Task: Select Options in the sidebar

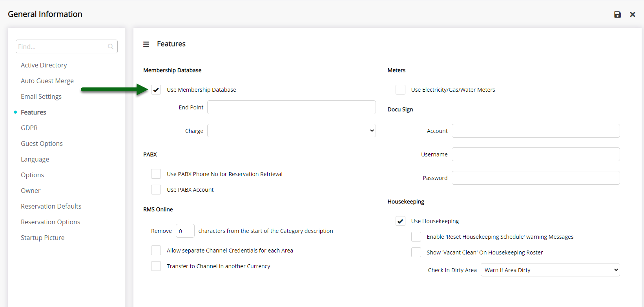Action: click(x=32, y=175)
